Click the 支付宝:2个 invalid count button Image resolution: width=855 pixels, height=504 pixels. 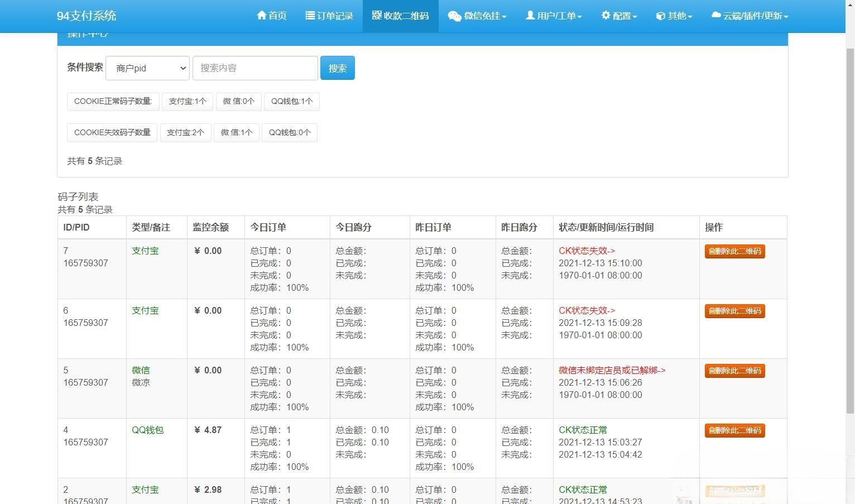pos(186,133)
